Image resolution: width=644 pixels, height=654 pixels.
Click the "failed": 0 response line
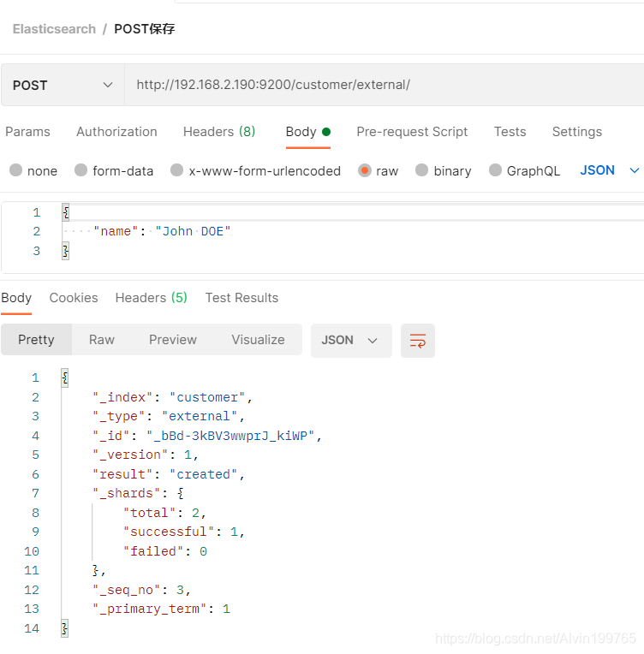165,551
